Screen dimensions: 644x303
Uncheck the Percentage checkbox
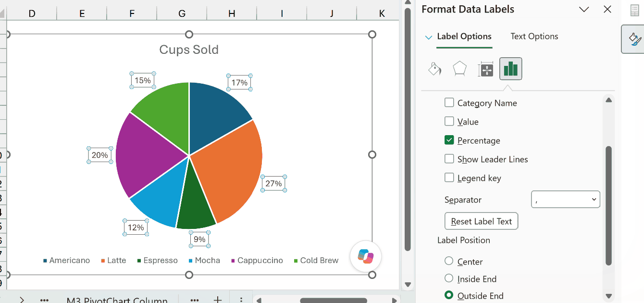[x=449, y=140]
